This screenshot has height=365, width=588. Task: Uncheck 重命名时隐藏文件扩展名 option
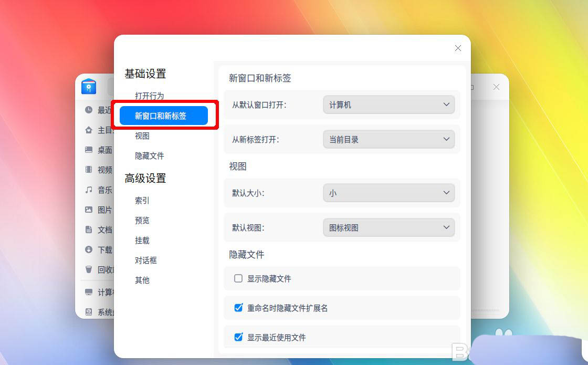(238, 308)
